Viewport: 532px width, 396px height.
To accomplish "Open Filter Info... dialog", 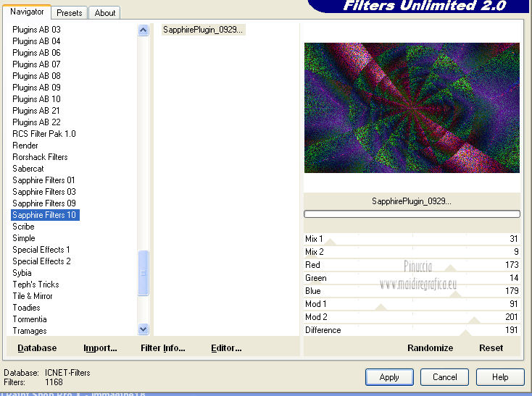I will [163, 348].
